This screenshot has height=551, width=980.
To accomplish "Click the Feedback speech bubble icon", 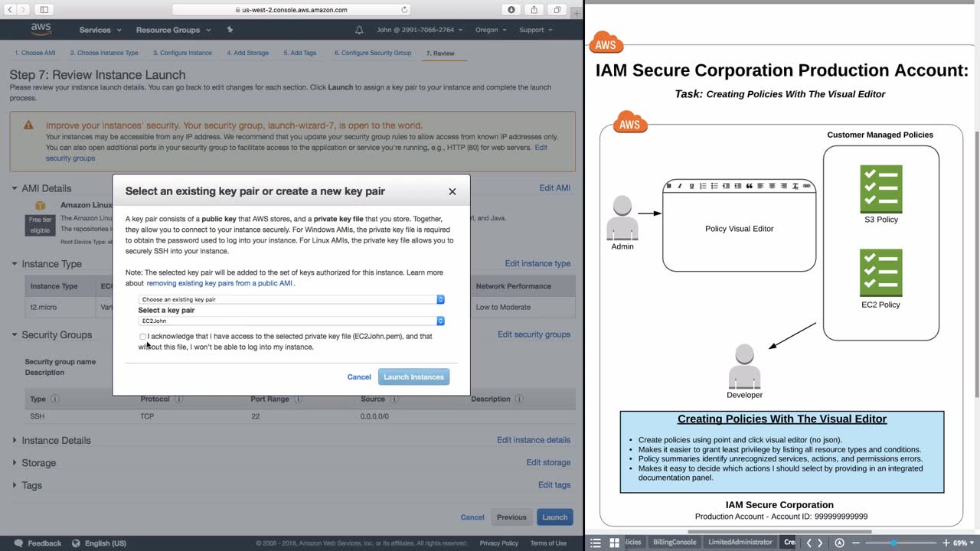I will 18,543.
